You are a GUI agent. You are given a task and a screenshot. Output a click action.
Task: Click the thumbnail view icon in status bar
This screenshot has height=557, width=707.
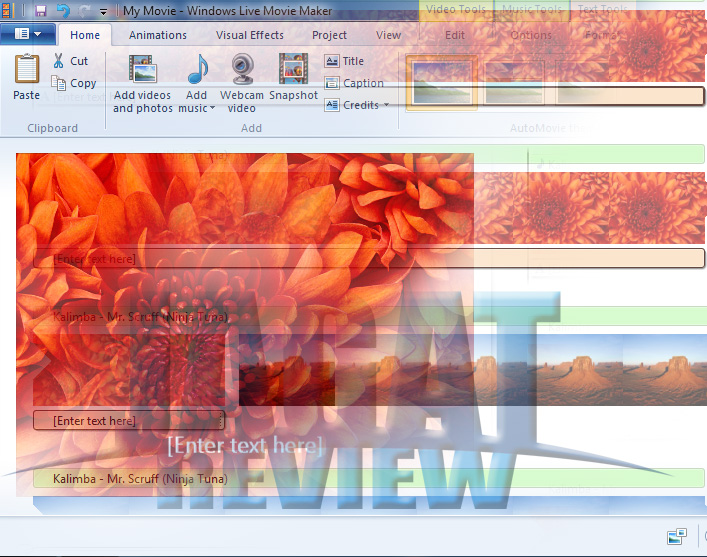(x=677, y=537)
